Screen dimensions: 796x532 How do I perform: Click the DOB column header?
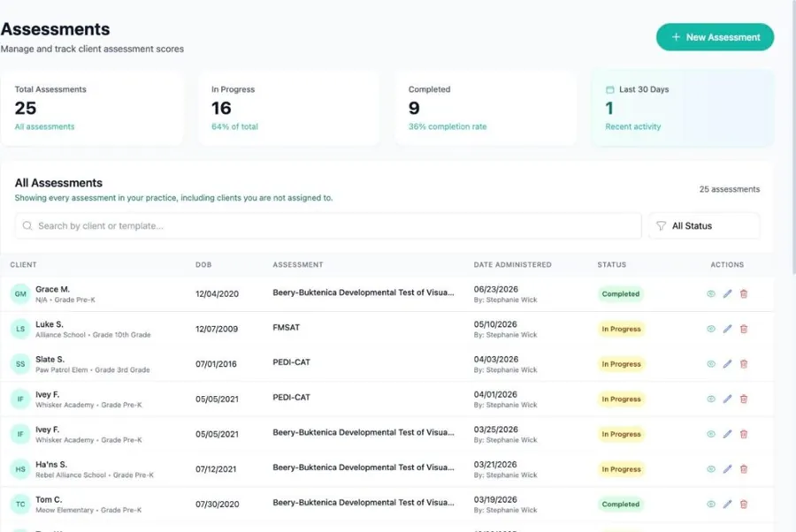tap(203, 265)
